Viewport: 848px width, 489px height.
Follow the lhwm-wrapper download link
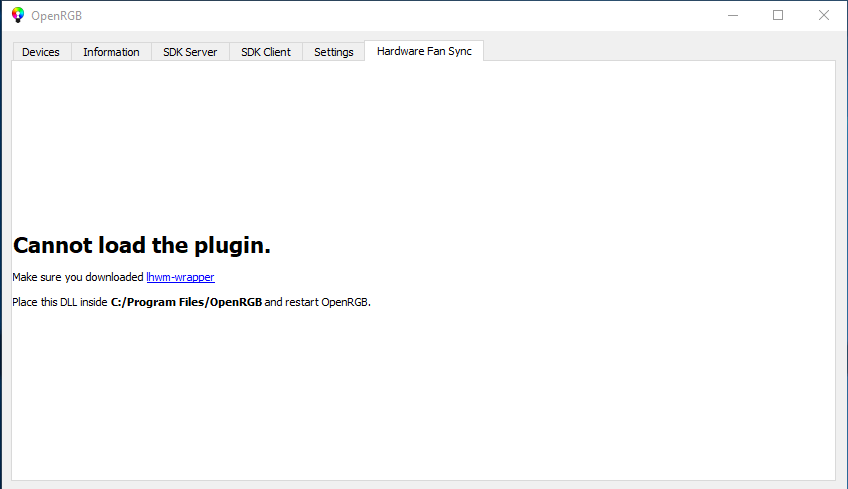tap(181, 277)
